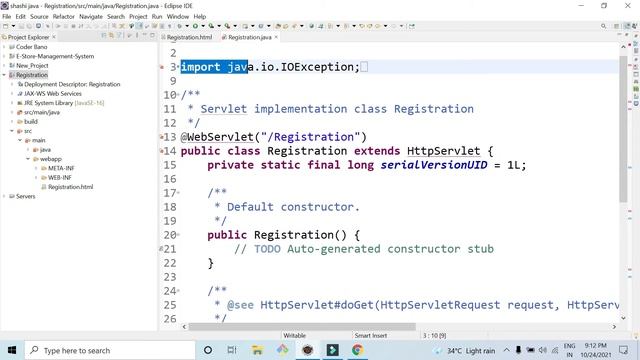Click the search magnifier icon at top right
This screenshot has width=640, height=360.
(x=603, y=26)
